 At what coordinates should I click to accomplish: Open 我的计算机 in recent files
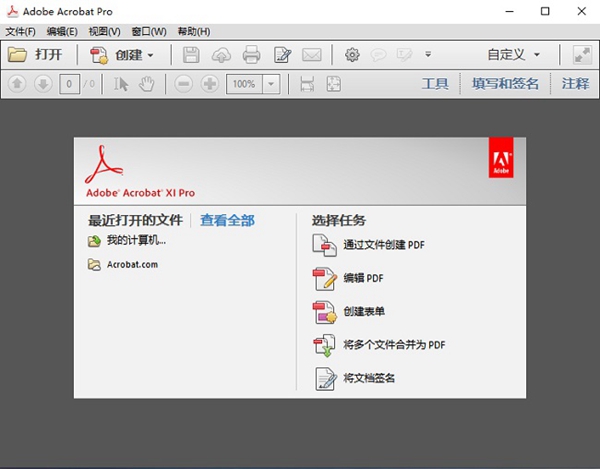[136, 240]
